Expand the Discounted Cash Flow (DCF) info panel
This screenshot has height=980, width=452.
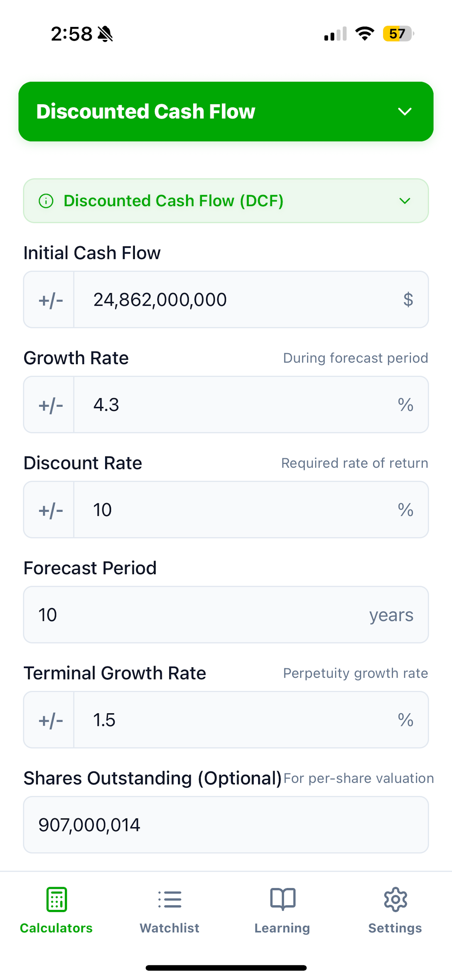tap(226, 201)
